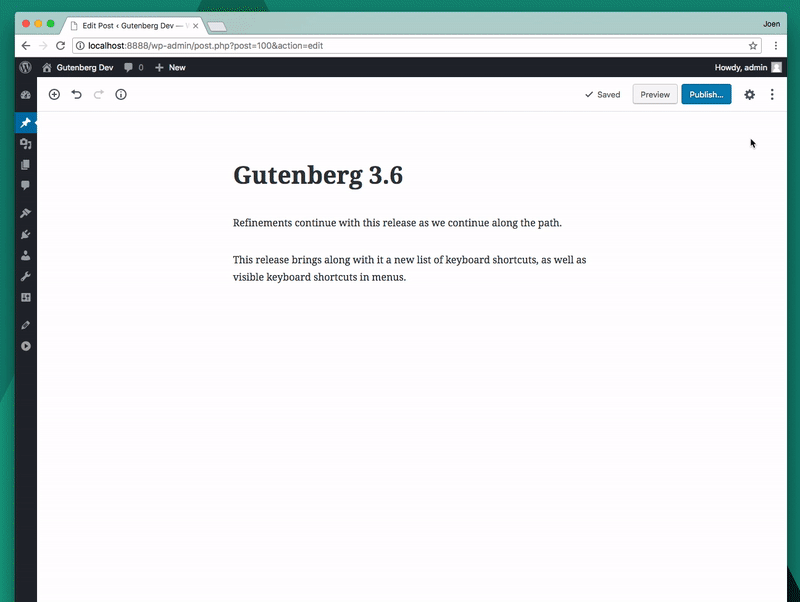Undo the last change with the undo arrow
Screen dimensions: 800x602
[x=77, y=94]
